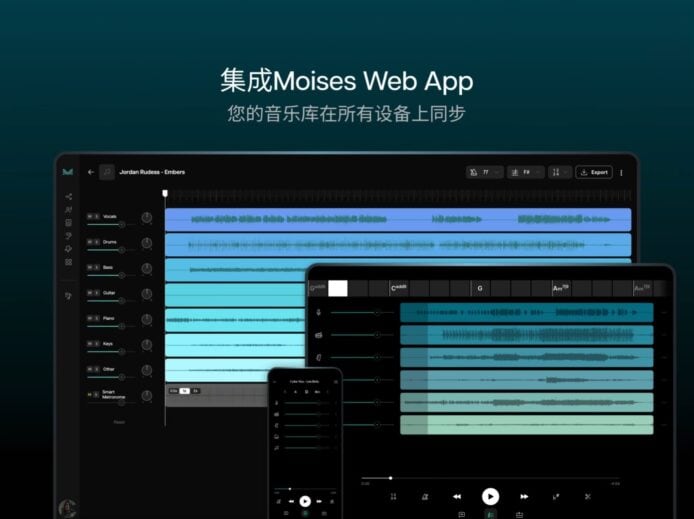Click the share icon in left sidebar
Image resolution: width=694 pixels, height=519 pixels.
[69, 197]
